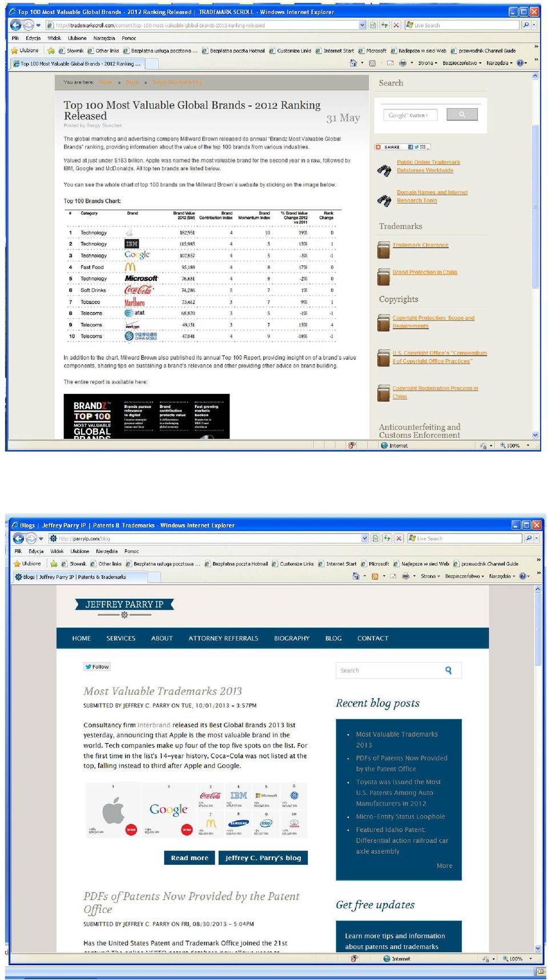Viewport: 548px width, 980px height.
Task: Click More link under Recent blog posts
Action: click(x=444, y=865)
